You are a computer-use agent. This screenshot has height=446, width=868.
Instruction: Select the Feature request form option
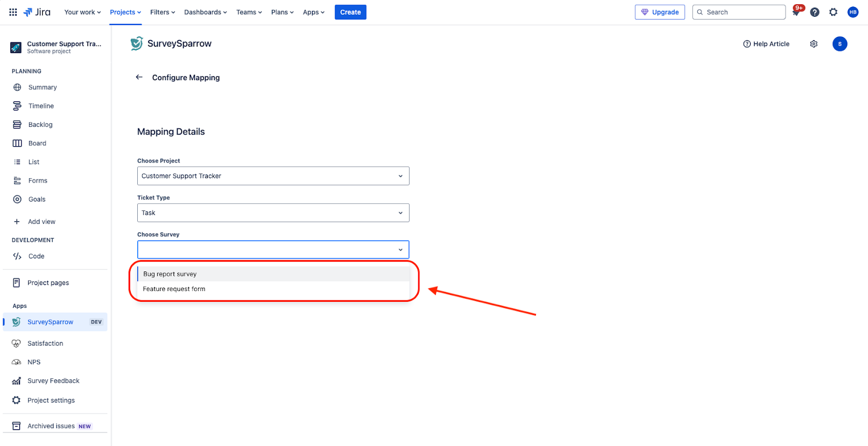tap(174, 289)
